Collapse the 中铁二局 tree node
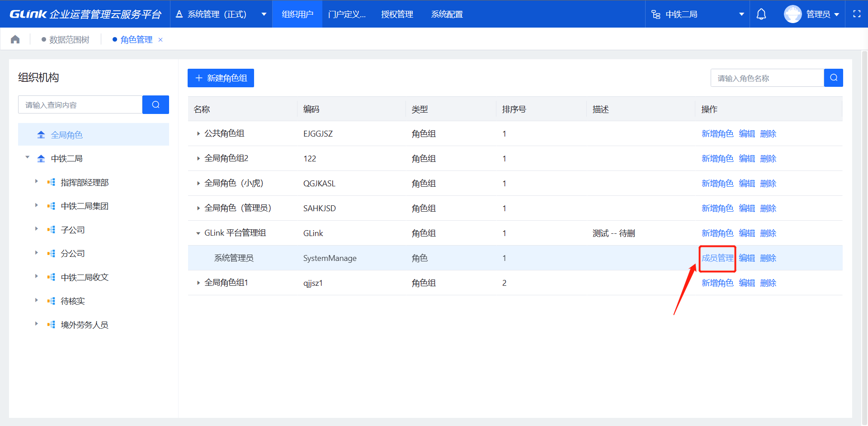Viewport: 868px width, 426px height. coord(28,157)
